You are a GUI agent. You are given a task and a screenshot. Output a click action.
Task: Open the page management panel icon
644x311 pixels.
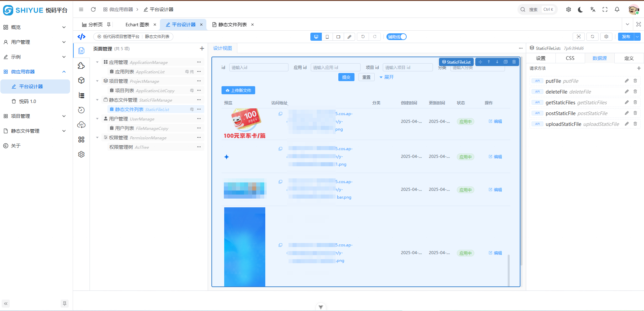click(x=81, y=51)
